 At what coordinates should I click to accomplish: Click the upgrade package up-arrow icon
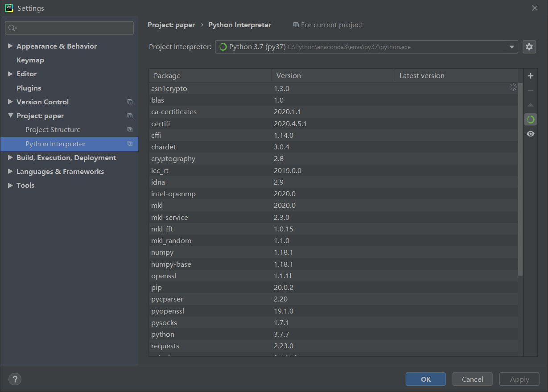pyautogui.click(x=530, y=105)
